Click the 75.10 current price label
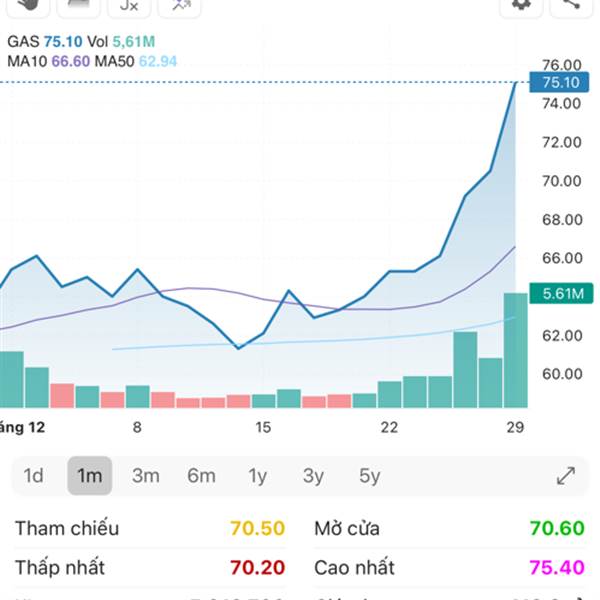The width and height of the screenshot is (600, 600). point(560,83)
